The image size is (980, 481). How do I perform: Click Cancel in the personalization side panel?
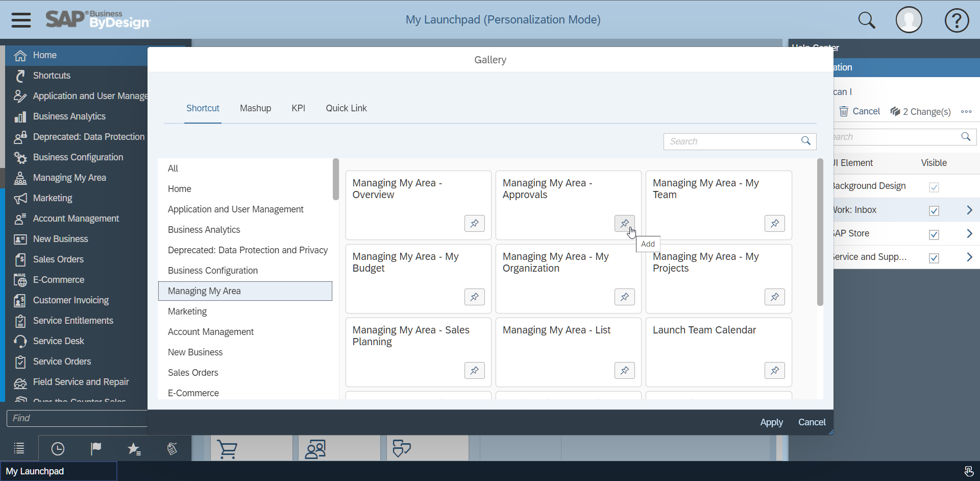(x=866, y=111)
